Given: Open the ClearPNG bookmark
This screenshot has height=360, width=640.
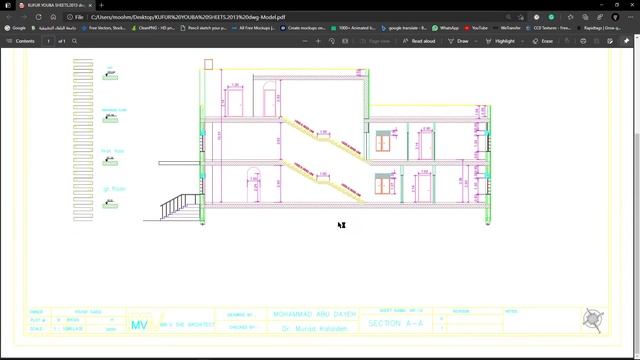Looking at the screenshot, I should pos(153,28).
